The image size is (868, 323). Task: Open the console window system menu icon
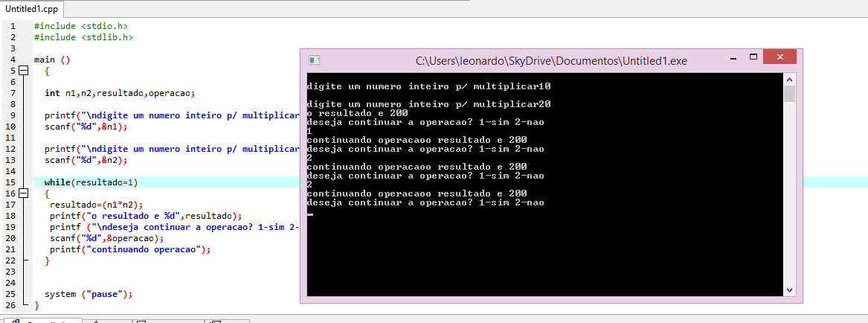tap(315, 60)
